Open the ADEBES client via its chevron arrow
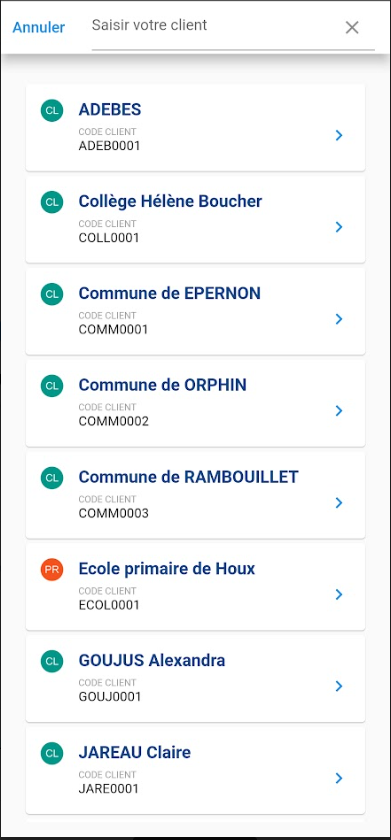The width and height of the screenshot is (391, 840). (x=339, y=136)
